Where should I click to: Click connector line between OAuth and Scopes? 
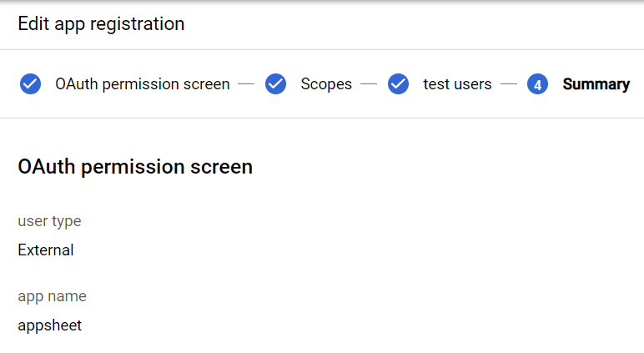246,83
